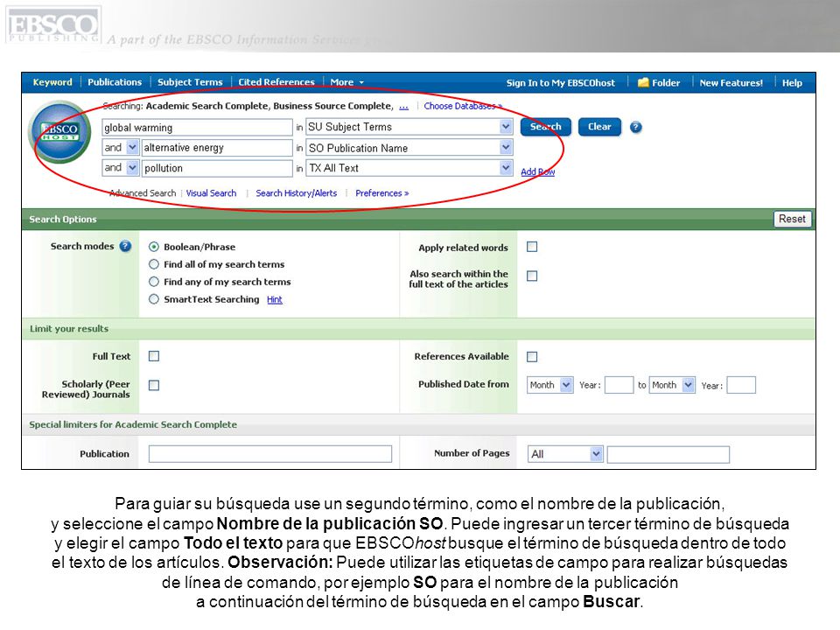Image resolution: width=840 pixels, height=630 pixels.
Task: Click the SmartText Hint link
Action: pos(274,299)
